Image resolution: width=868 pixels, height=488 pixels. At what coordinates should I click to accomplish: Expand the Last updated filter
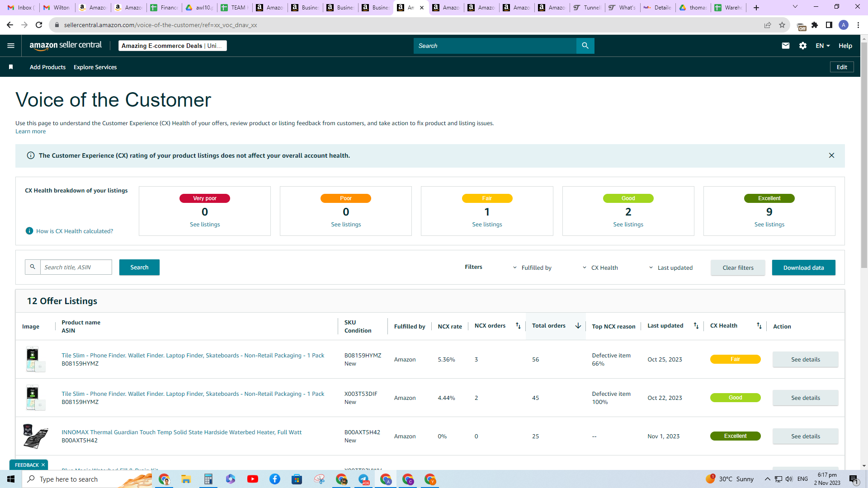pos(670,267)
